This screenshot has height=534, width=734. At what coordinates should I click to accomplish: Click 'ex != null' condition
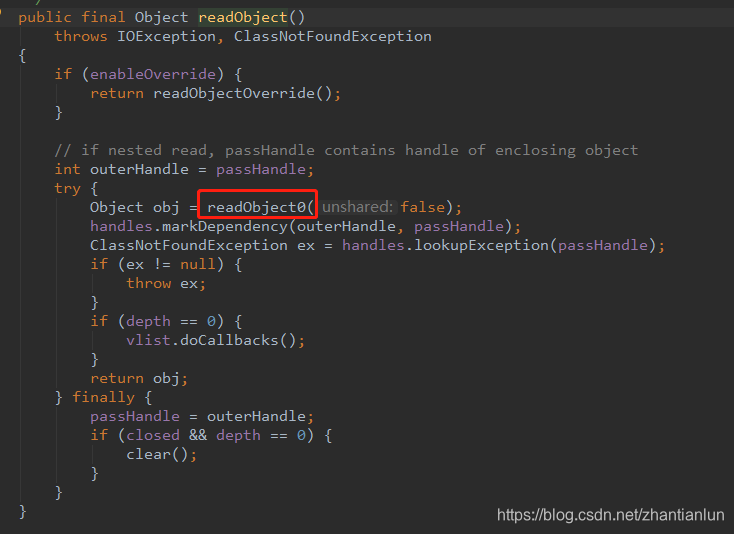coord(171,264)
